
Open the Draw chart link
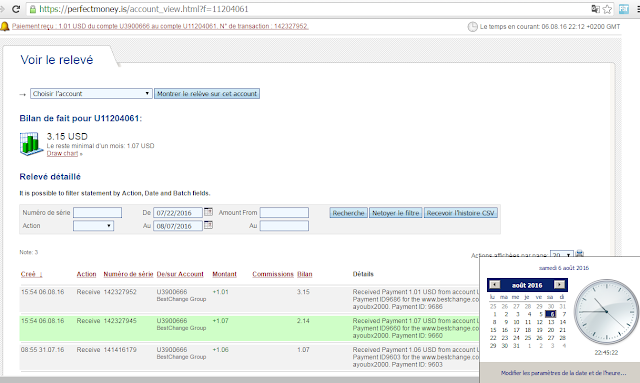click(62, 154)
